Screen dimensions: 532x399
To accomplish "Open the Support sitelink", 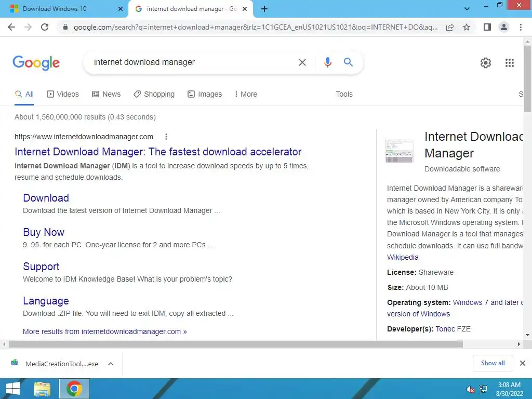I will [x=41, y=267].
